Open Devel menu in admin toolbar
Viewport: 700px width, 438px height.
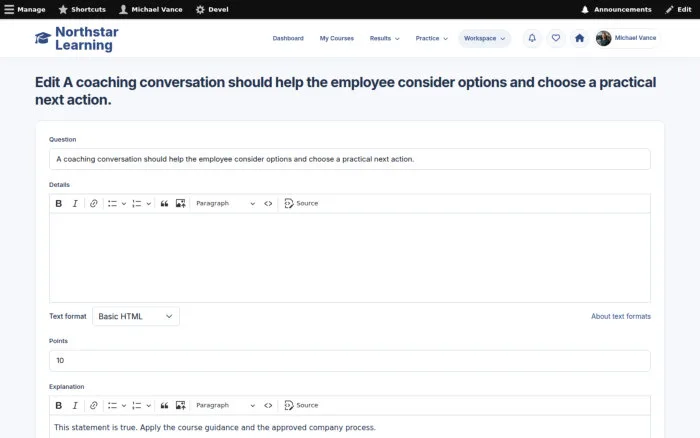[x=212, y=9]
